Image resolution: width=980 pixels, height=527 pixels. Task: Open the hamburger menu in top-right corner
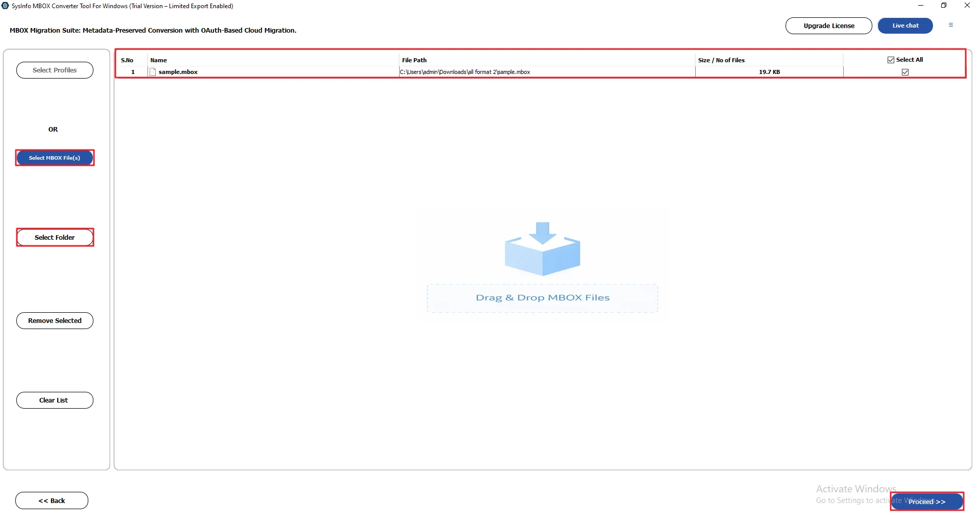point(951,25)
